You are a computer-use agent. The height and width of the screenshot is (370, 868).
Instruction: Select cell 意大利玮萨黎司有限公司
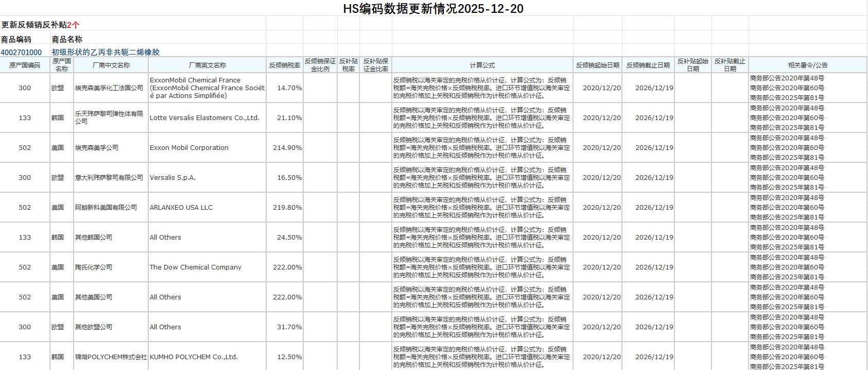pyautogui.click(x=111, y=178)
